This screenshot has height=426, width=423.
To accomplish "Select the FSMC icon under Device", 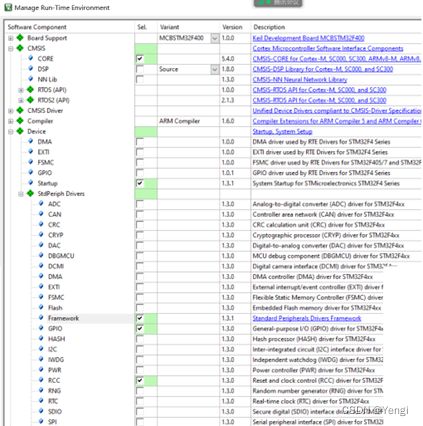I will tap(31, 162).
